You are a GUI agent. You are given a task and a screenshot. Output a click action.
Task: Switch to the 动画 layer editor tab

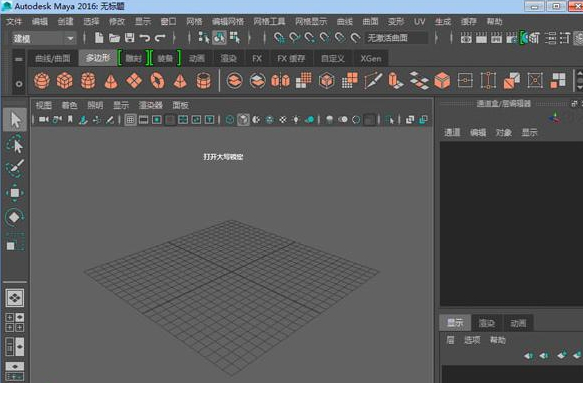[518, 323]
